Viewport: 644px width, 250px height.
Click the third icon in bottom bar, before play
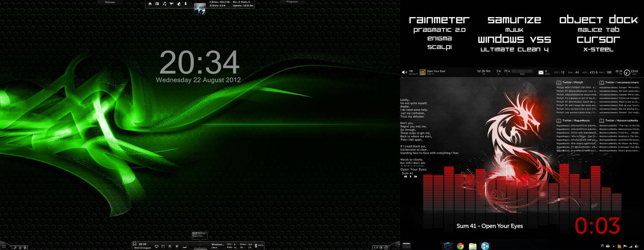(170, 246)
